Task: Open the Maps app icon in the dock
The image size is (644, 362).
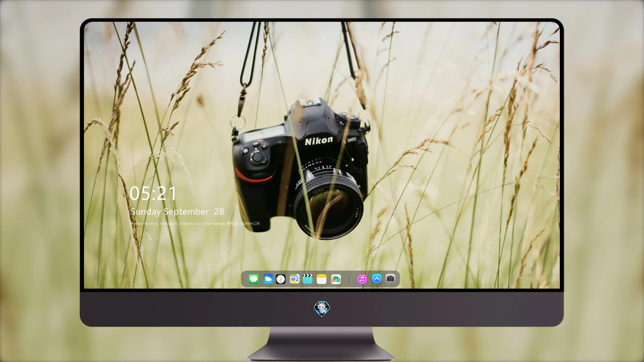Action: click(x=294, y=279)
